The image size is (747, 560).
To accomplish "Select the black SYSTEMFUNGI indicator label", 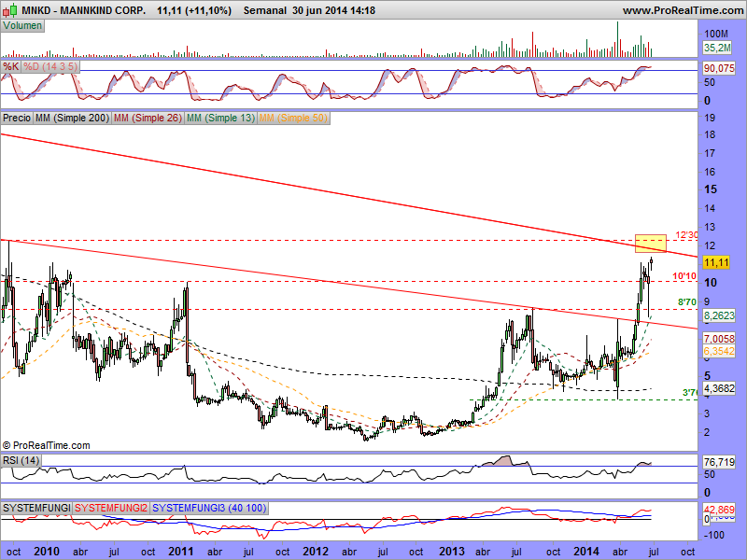I will click(36, 508).
